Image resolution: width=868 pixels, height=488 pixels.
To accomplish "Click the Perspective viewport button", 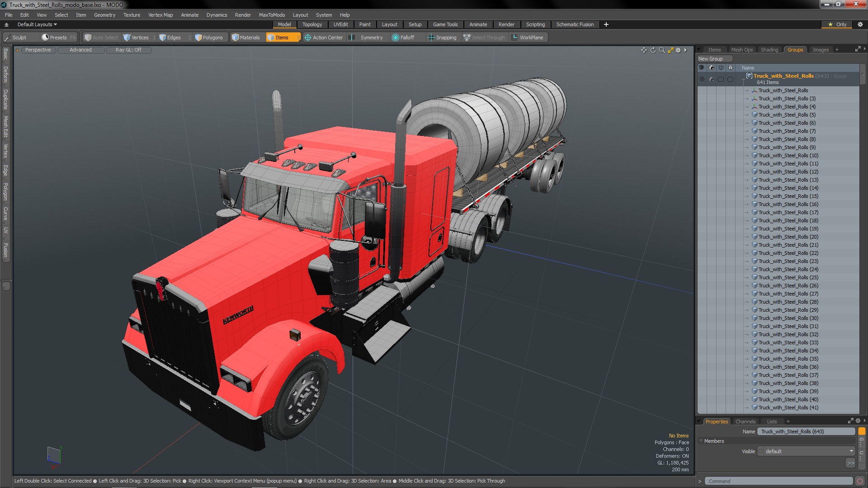I will pos(38,50).
